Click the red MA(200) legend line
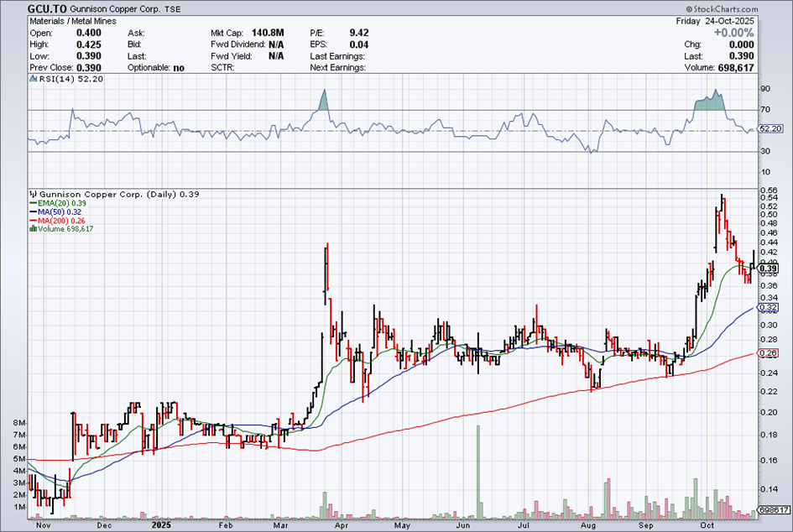The height and width of the screenshot is (532, 793). click(x=34, y=221)
